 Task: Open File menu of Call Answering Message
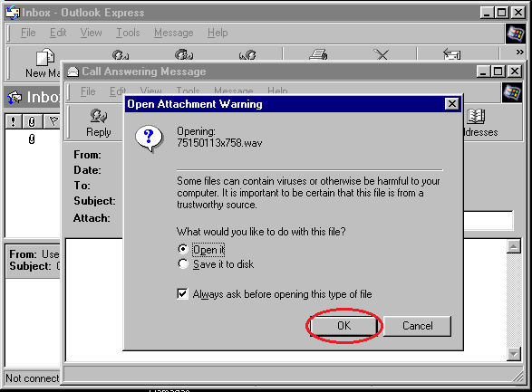pos(88,91)
